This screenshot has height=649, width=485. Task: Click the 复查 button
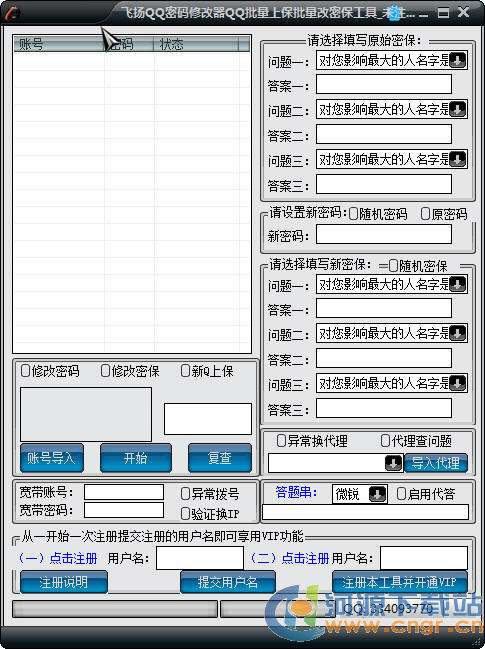(x=220, y=458)
